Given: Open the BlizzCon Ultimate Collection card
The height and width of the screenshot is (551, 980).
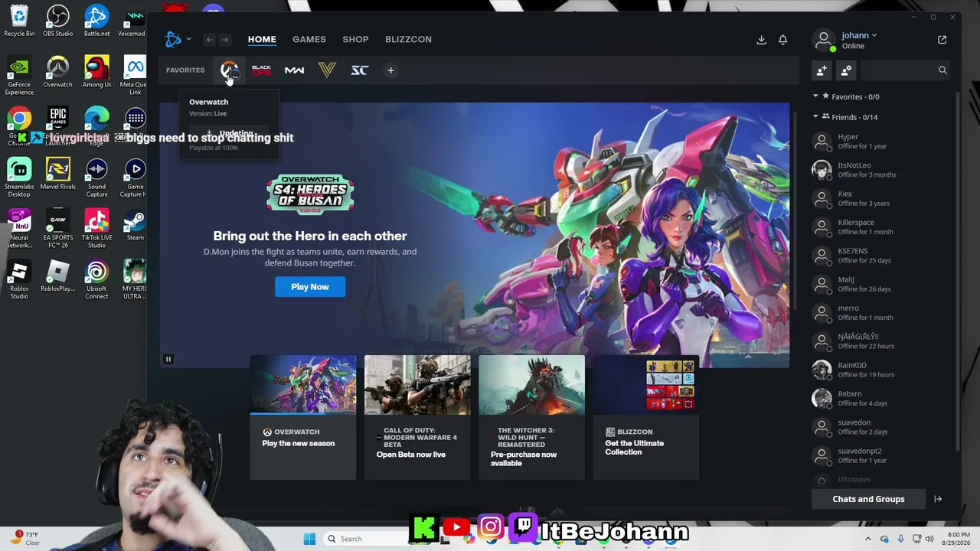Looking at the screenshot, I should point(646,417).
